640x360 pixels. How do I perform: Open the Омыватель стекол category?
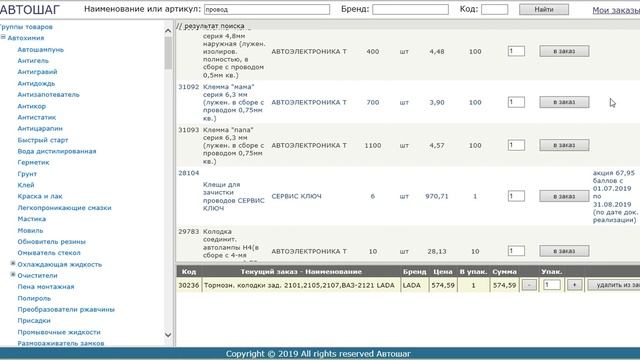[x=49, y=253]
